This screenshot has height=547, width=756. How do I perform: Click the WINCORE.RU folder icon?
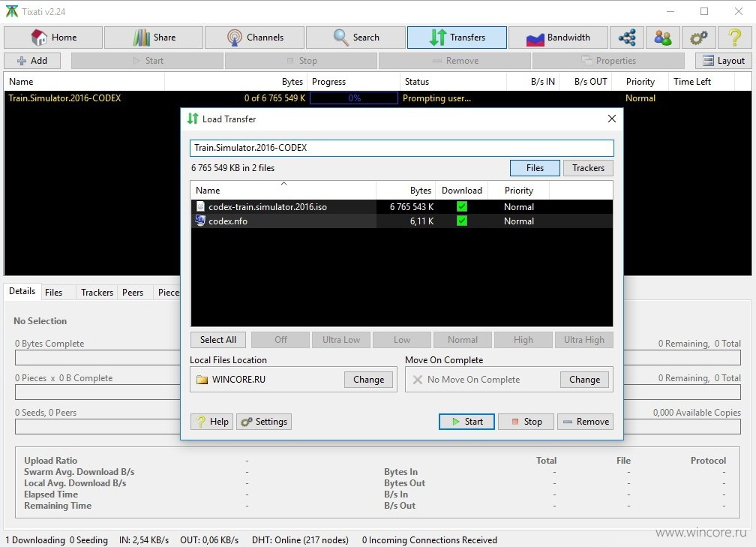click(x=202, y=380)
